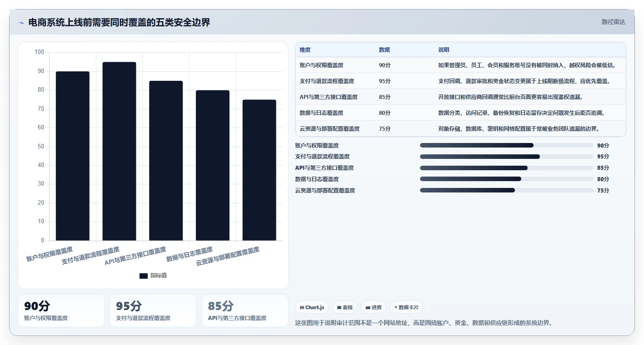Click the 支付与退款流程覆盖度 progress bar at 95分
The height and width of the screenshot is (345, 644).
[507, 157]
